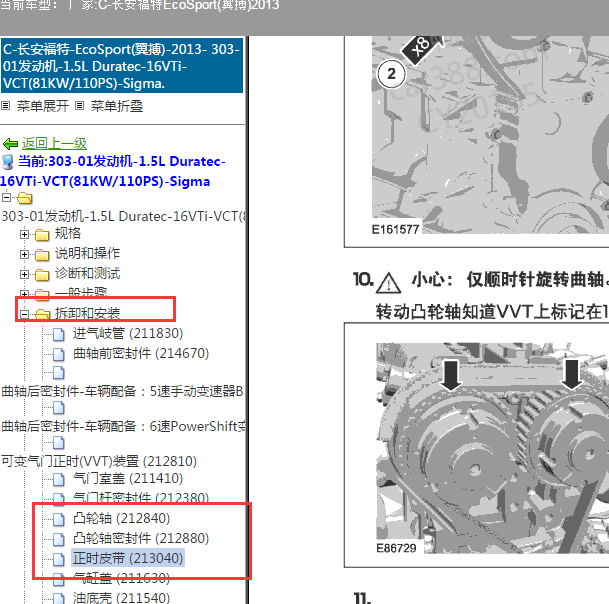Click the 规格 folder icon
The image size is (609, 604).
pyautogui.click(x=42, y=235)
